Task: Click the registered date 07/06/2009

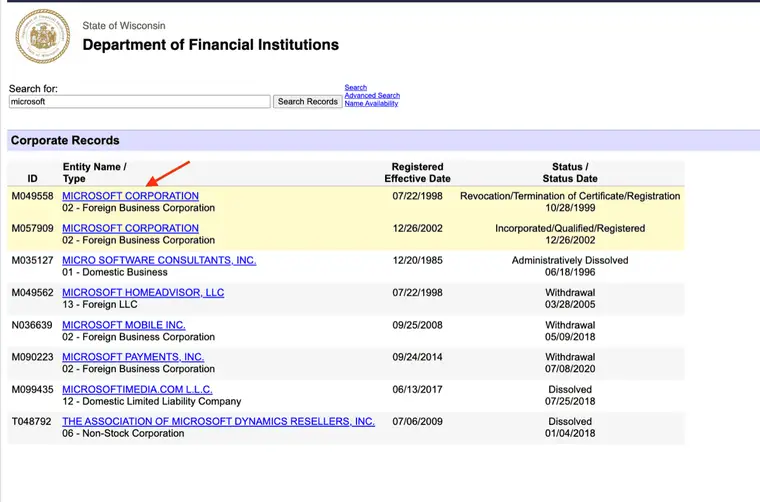Action: click(417, 422)
